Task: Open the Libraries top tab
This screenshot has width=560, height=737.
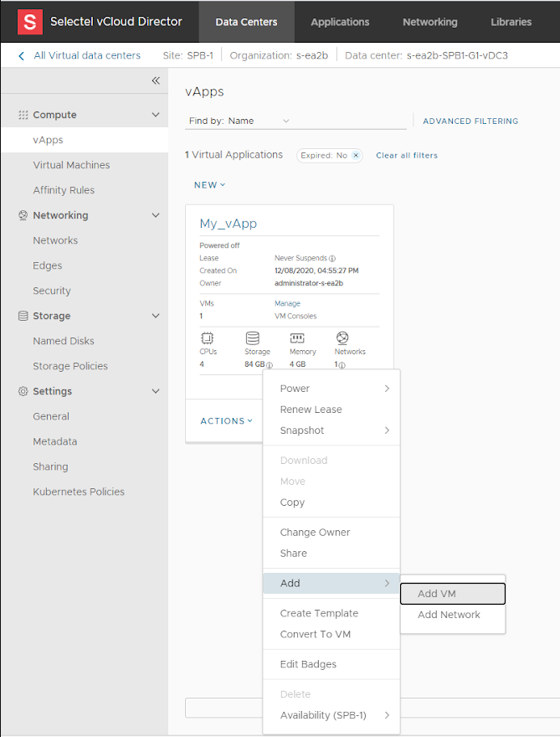Action: (x=511, y=22)
